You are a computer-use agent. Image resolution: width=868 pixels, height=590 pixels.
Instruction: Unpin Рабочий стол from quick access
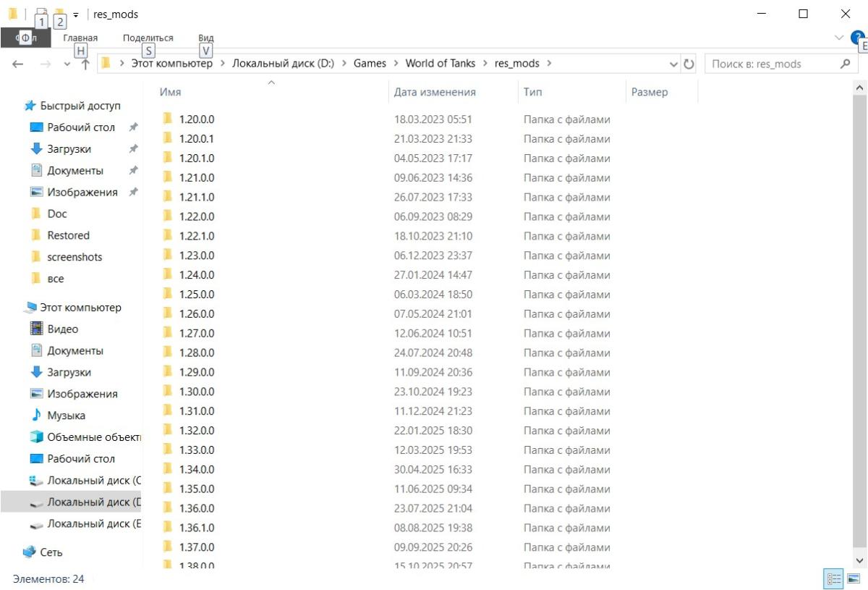tap(133, 127)
